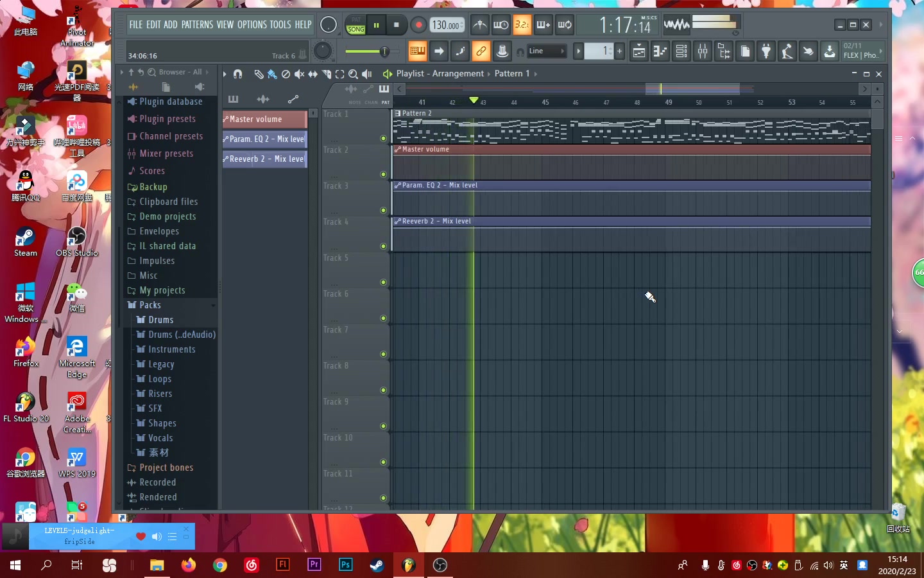Open the playlist options arrow menu
Viewport: 924px width, 578px height.
(x=225, y=74)
